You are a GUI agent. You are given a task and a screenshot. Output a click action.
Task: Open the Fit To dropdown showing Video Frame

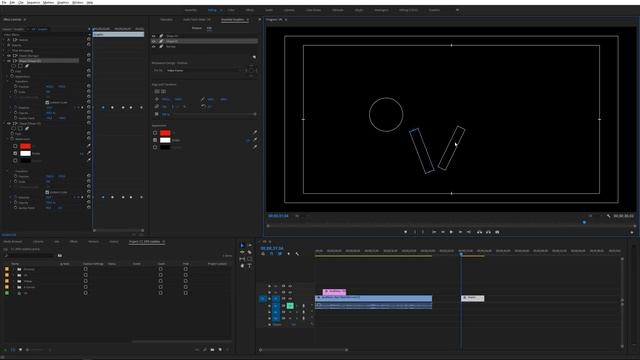(204, 71)
